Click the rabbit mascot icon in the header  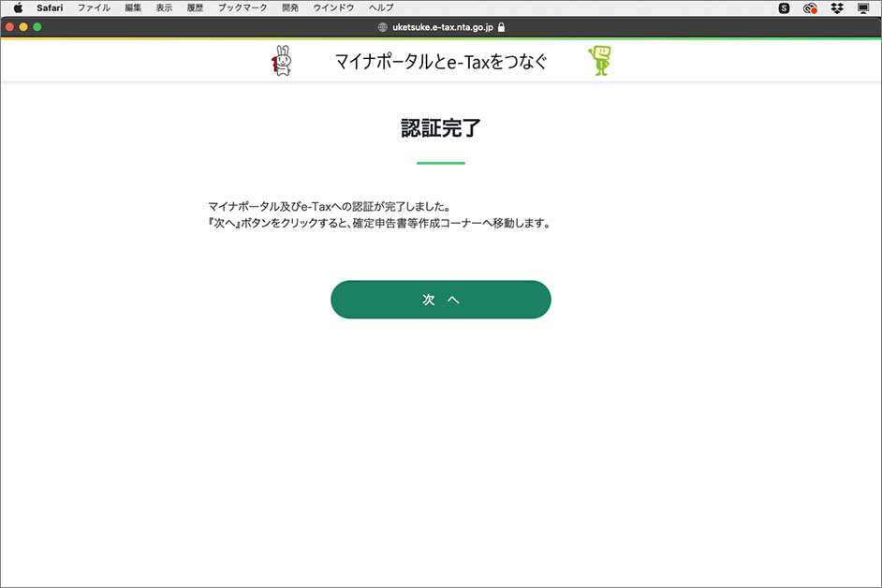point(279,59)
